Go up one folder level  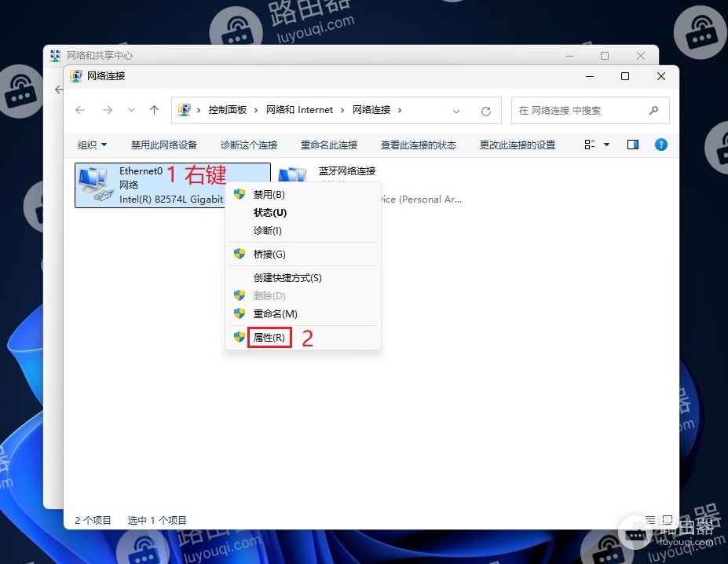154,110
